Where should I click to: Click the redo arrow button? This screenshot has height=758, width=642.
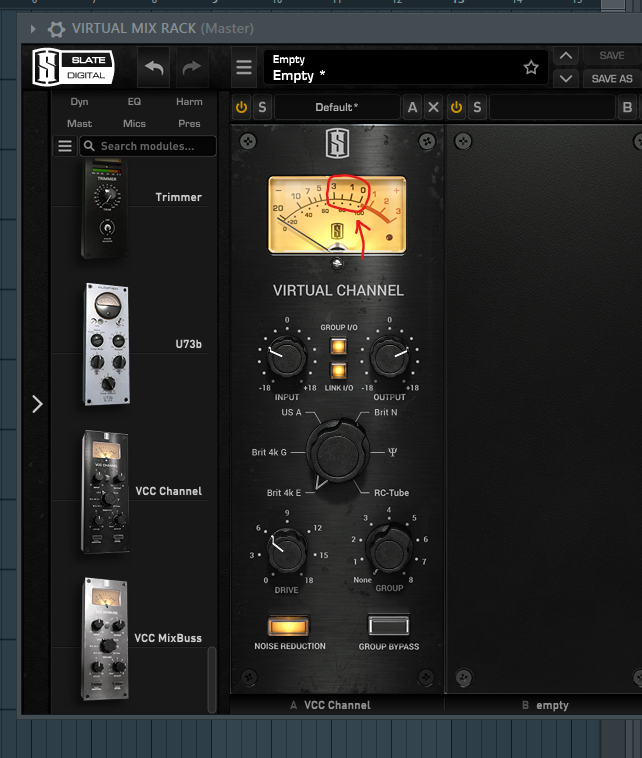[x=192, y=67]
